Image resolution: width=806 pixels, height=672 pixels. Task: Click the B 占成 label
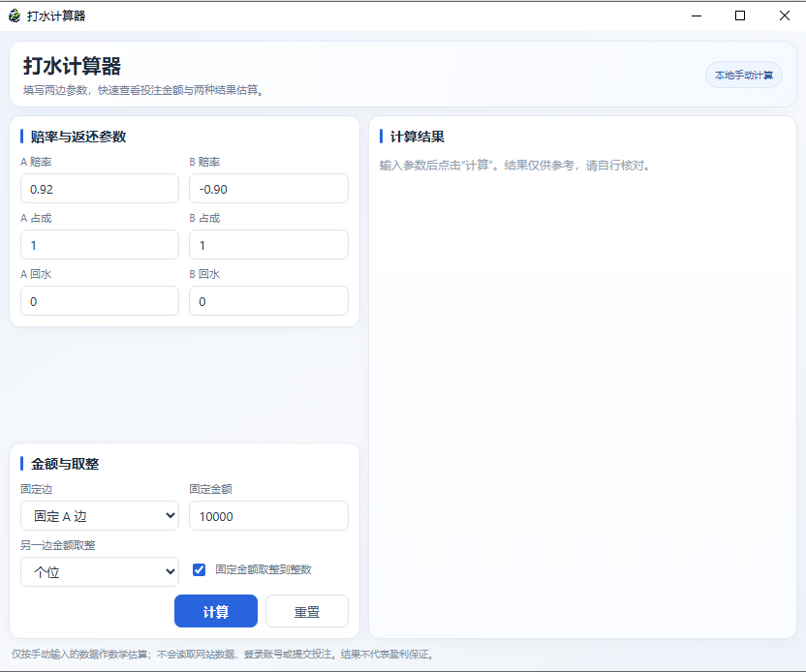point(204,218)
